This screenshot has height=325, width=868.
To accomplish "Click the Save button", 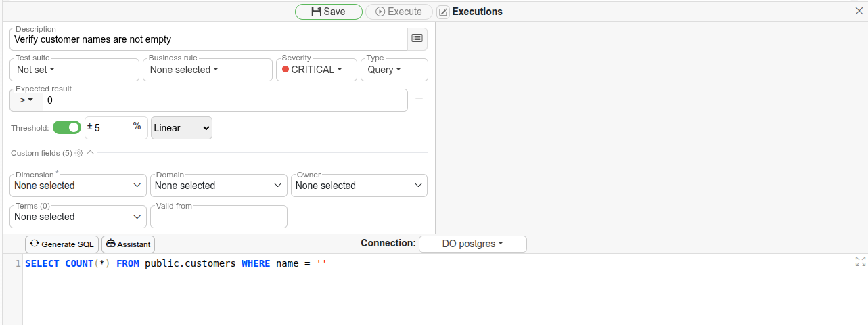I will click(328, 12).
